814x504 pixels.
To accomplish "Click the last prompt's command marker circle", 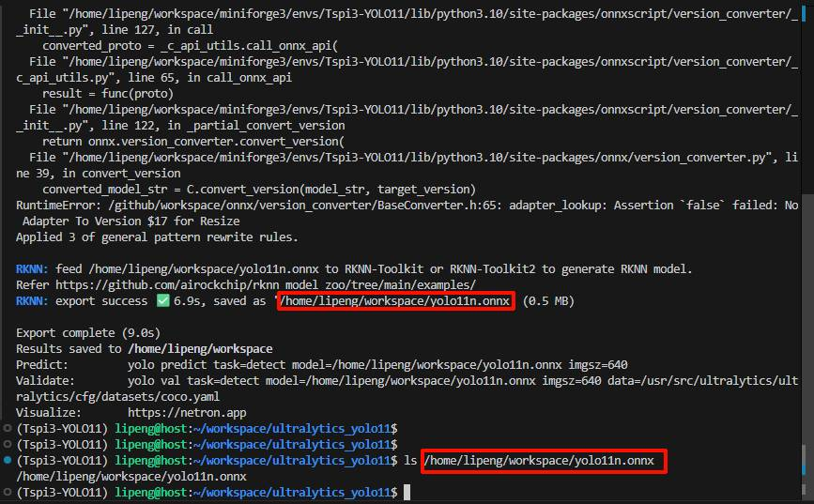I will click(8, 492).
